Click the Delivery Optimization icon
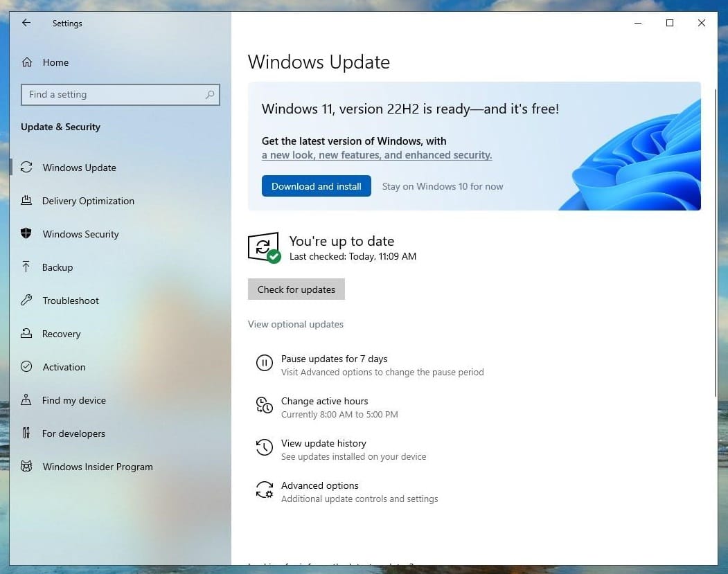This screenshot has width=728, height=574. [x=26, y=201]
